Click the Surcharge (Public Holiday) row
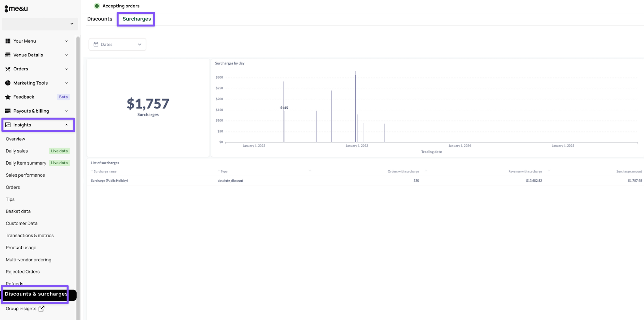 click(109, 181)
